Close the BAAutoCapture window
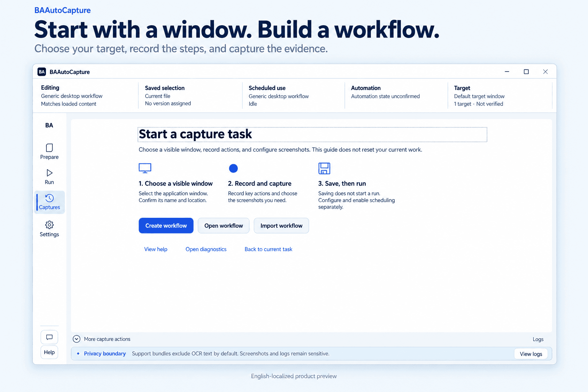This screenshot has height=392, width=588. 546,72
